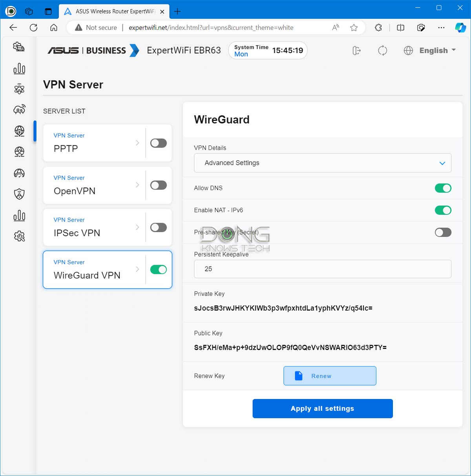Viewport: 471px width, 476px height.
Task: Click the reboot circular-arrows icon in header
Action: [382, 51]
